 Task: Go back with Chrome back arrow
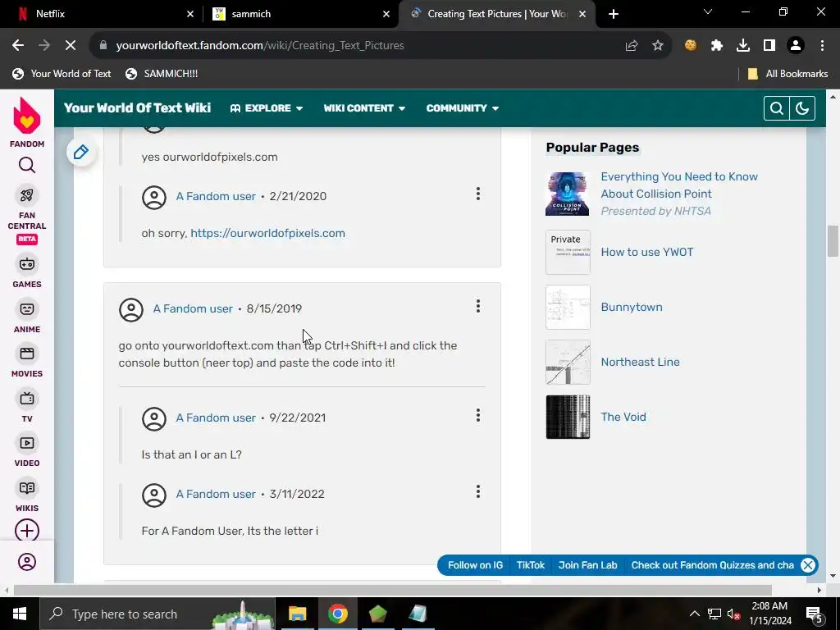18,46
